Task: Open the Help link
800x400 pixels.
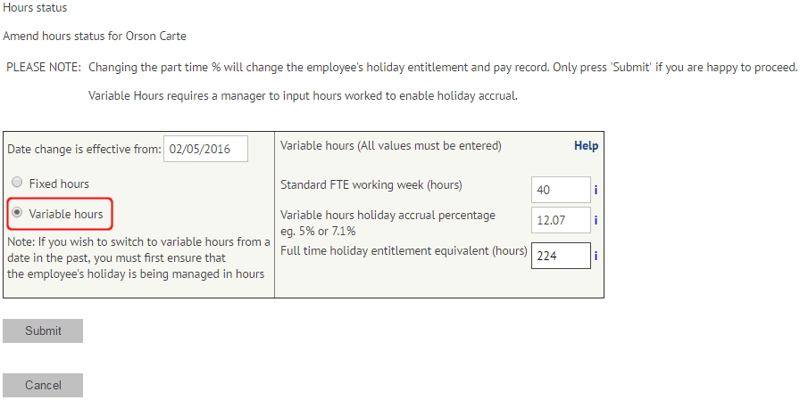Action: 586,146
